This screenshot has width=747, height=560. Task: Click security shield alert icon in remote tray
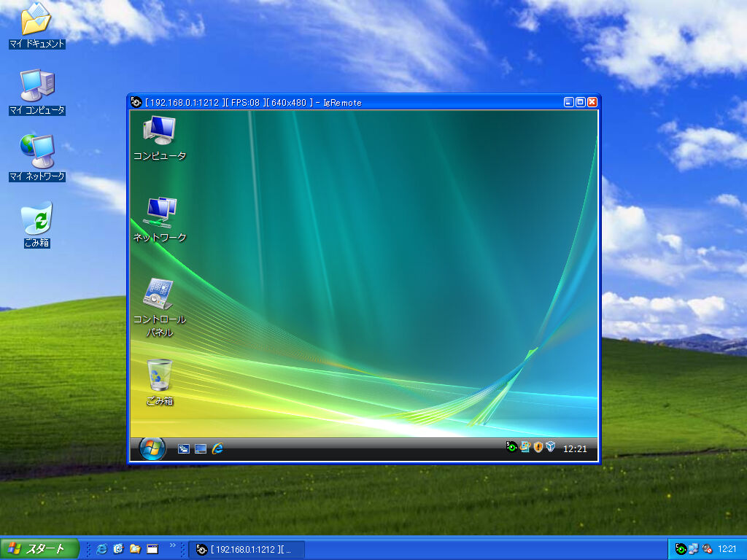538,447
